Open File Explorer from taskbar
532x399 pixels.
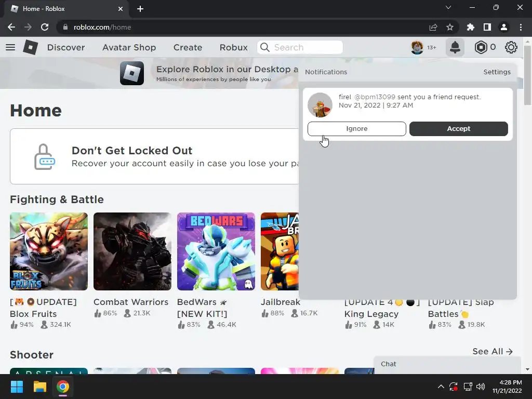[39, 387]
